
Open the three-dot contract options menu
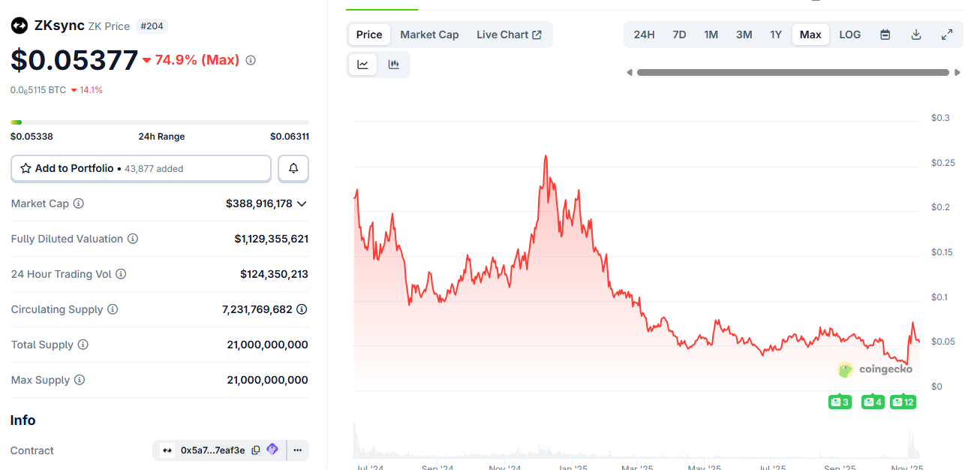tap(298, 450)
